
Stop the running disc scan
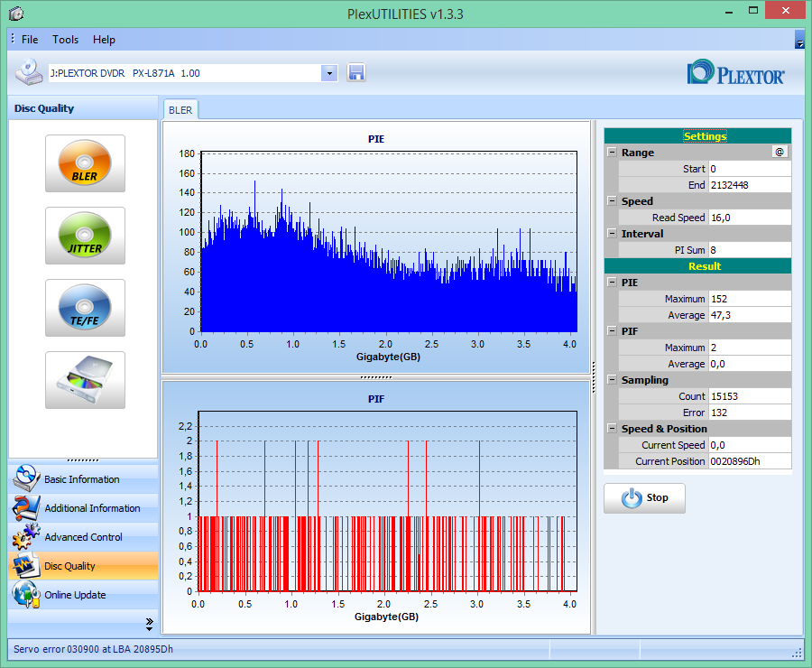pos(644,498)
